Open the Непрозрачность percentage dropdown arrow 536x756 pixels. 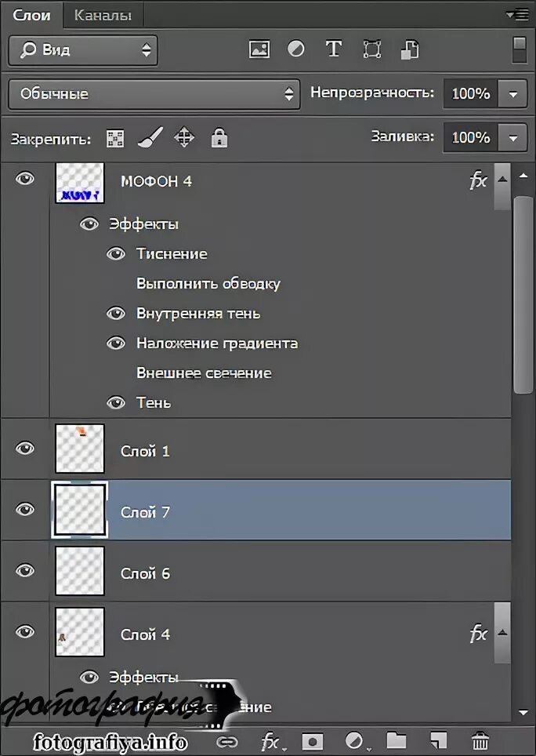point(513,94)
